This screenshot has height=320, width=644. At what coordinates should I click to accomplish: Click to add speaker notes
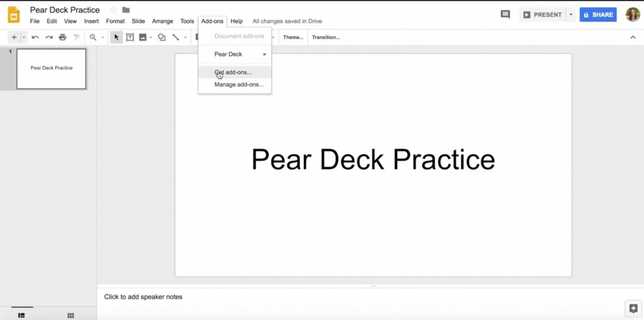point(143,297)
